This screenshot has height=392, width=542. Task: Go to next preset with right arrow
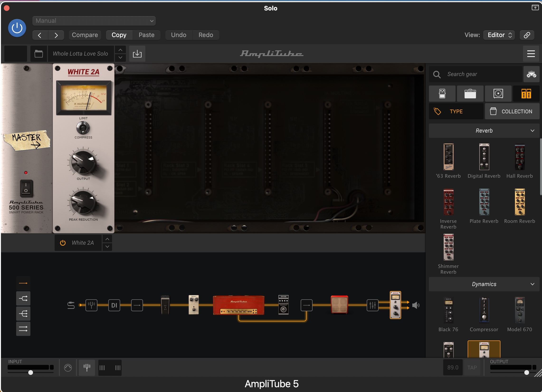click(56, 35)
